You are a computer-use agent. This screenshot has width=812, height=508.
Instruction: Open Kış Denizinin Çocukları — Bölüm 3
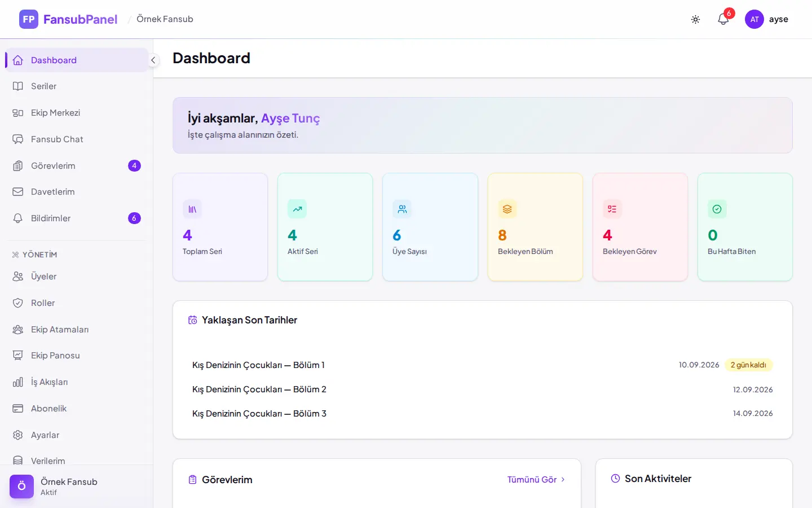pyautogui.click(x=259, y=414)
